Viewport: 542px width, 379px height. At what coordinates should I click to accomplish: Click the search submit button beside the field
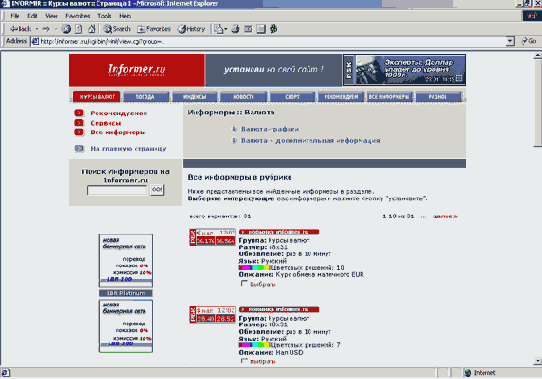pyautogui.click(x=157, y=190)
